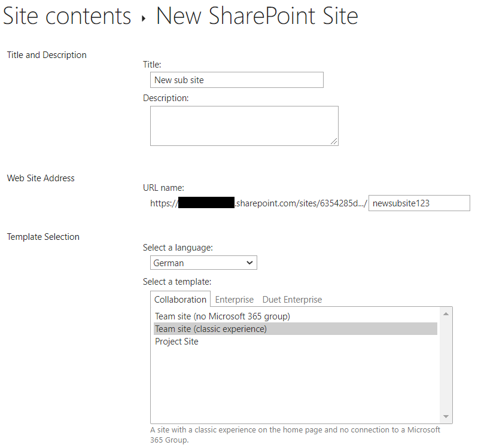
Task: Click the Web Site Address section label
Action: [x=41, y=178]
